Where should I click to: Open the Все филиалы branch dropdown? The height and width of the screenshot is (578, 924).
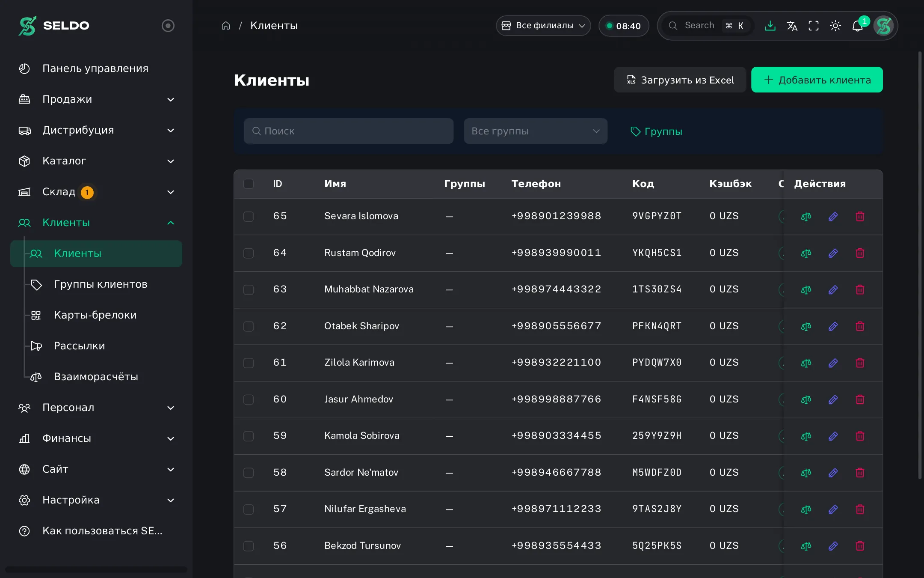click(x=543, y=26)
